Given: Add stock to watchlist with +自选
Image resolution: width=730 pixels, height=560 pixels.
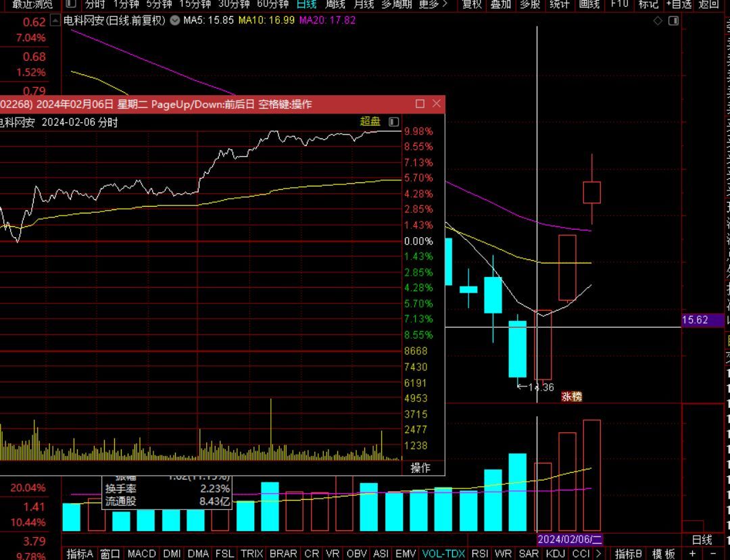Looking at the screenshot, I should pyautogui.click(x=679, y=4).
